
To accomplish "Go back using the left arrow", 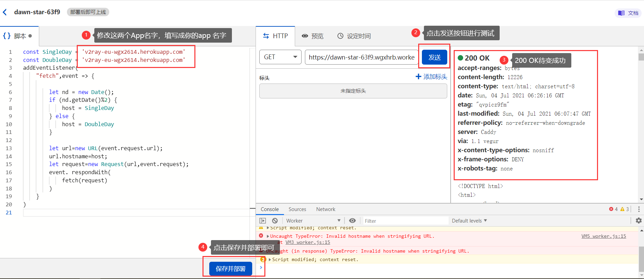I will [5, 12].
